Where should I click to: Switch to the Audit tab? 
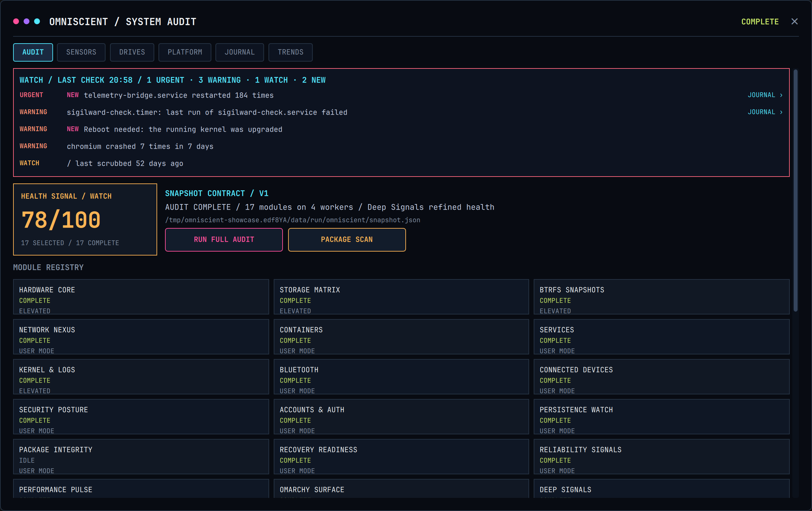pyautogui.click(x=33, y=52)
